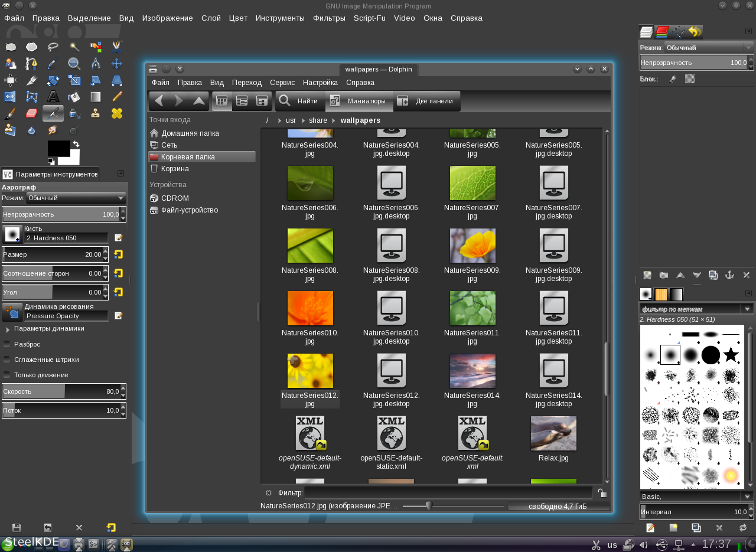
Task: Activate the Move tool
Action: (117, 64)
